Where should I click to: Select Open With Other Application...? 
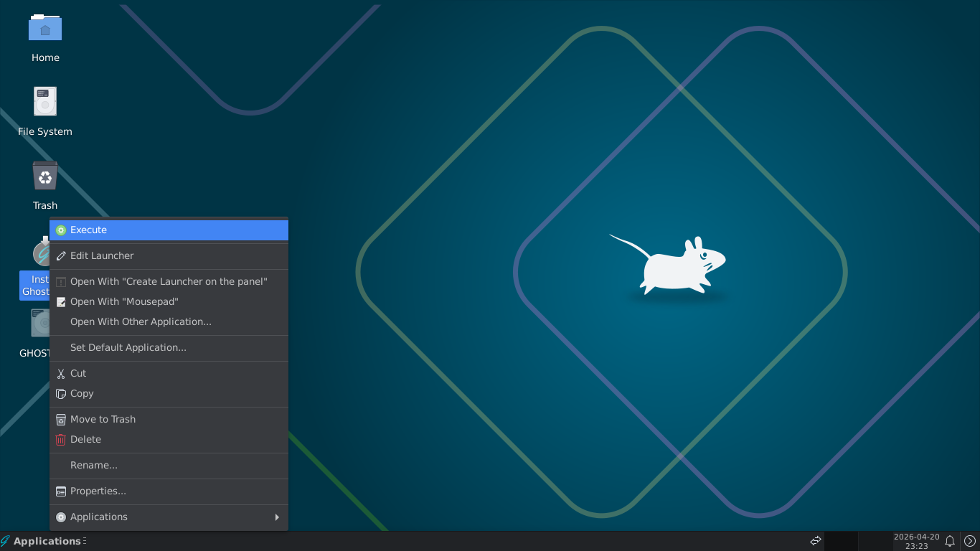tap(169, 322)
